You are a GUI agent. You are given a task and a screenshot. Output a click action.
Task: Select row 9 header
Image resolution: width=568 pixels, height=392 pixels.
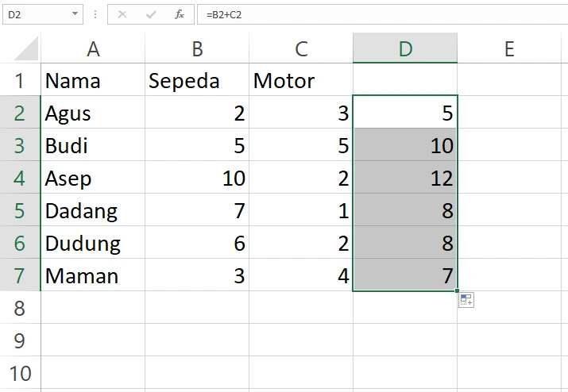coord(20,340)
